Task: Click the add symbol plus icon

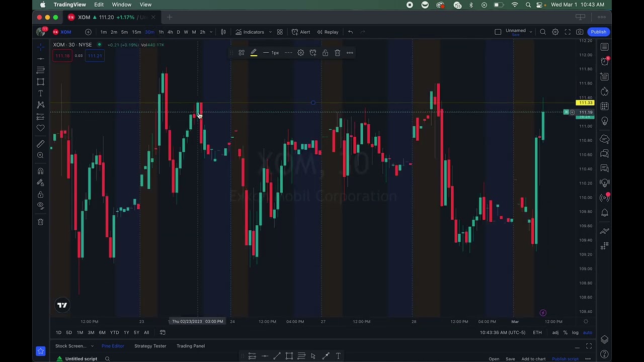Action: [88, 32]
